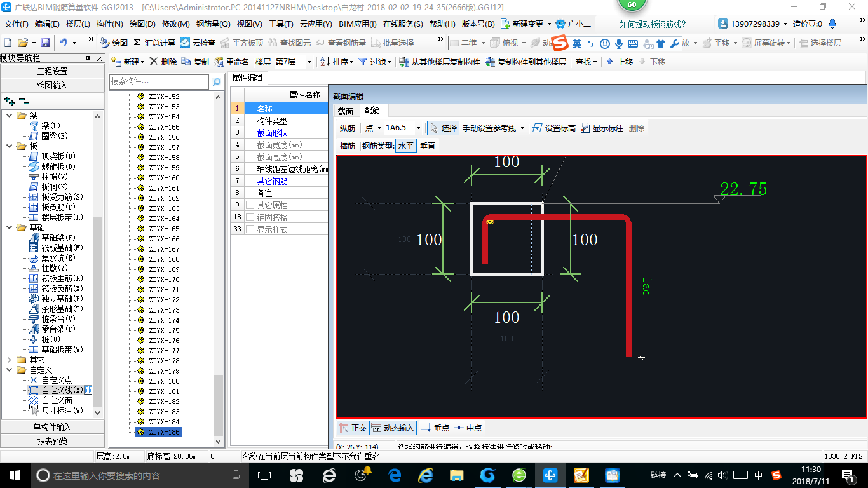Switch to the 截面 tab

345,111
